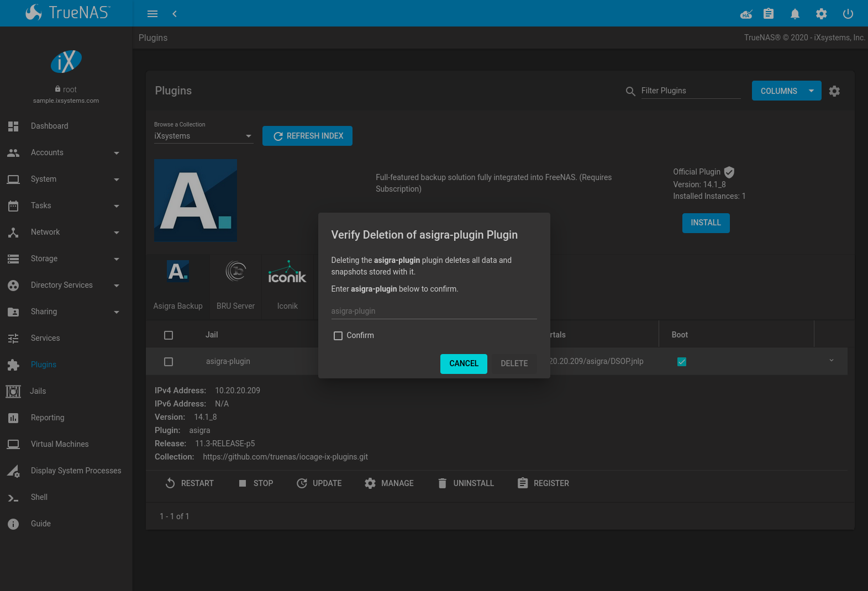868x591 pixels.
Task: Select the asigra-plugin row checkbox
Action: (169, 362)
